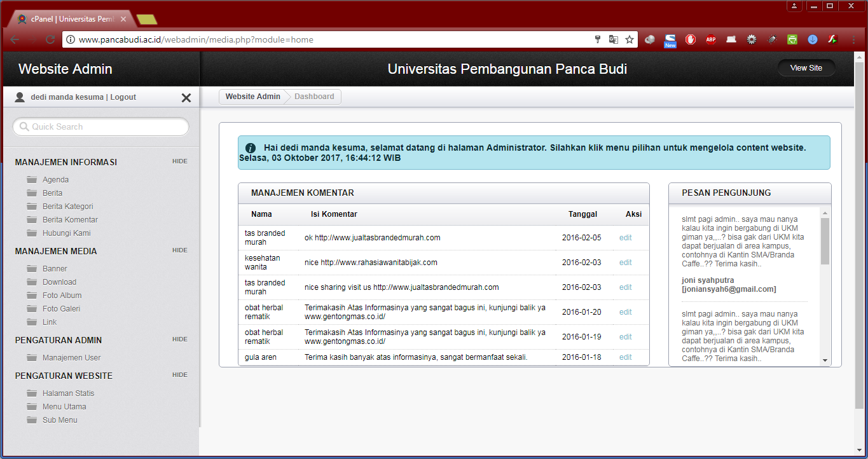The width and height of the screenshot is (868, 459).
Task: Open the AdBlock Plus extension icon
Action: 710,39
